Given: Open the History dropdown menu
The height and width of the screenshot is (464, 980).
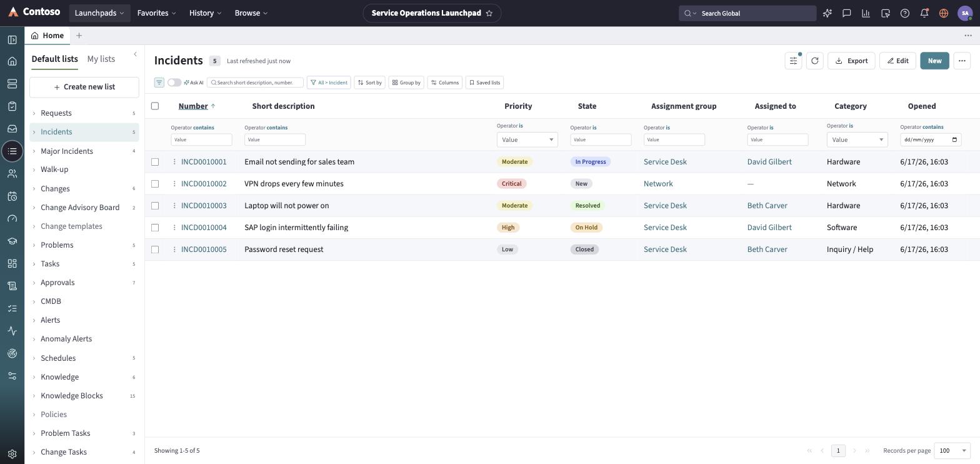Looking at the screenshot, I should 205,13.
